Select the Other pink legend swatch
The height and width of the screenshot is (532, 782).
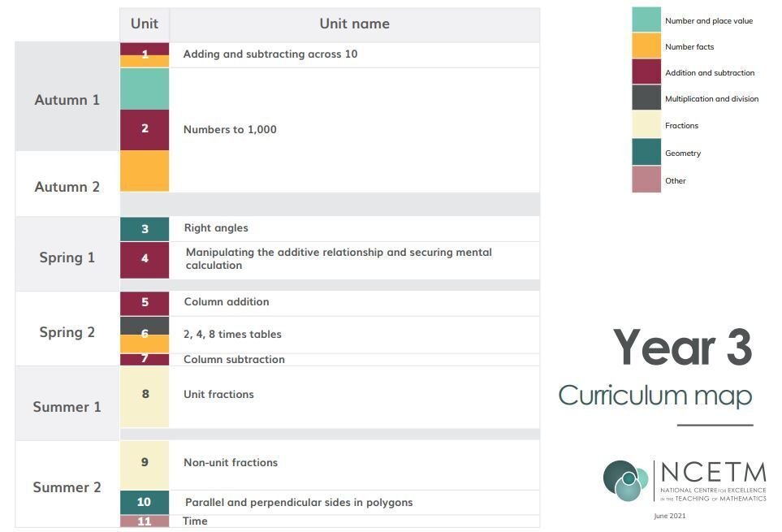[646, 179]
